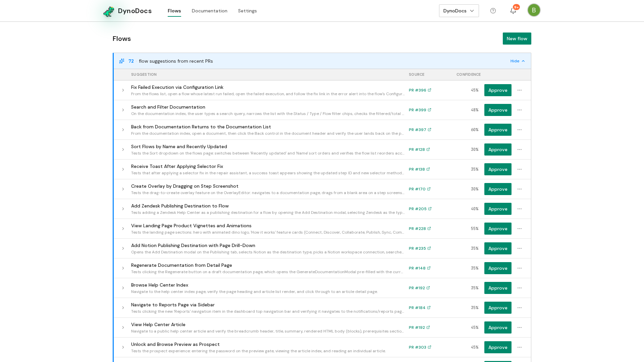Approve Add Zendesk Publishing Destination suggestion
Viewport: 644px width, 362px height.
498,209
